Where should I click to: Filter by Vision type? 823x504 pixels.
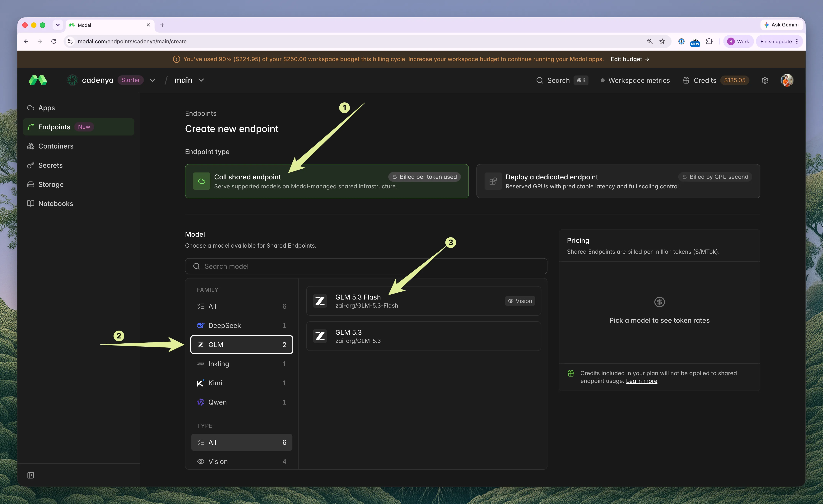[241, 461]
